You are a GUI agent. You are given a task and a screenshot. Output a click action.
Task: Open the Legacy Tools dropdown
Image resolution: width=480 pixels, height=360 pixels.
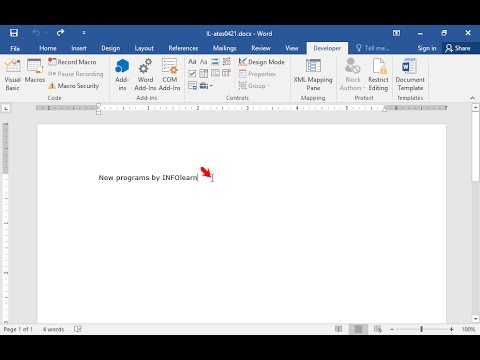[206, 86]
